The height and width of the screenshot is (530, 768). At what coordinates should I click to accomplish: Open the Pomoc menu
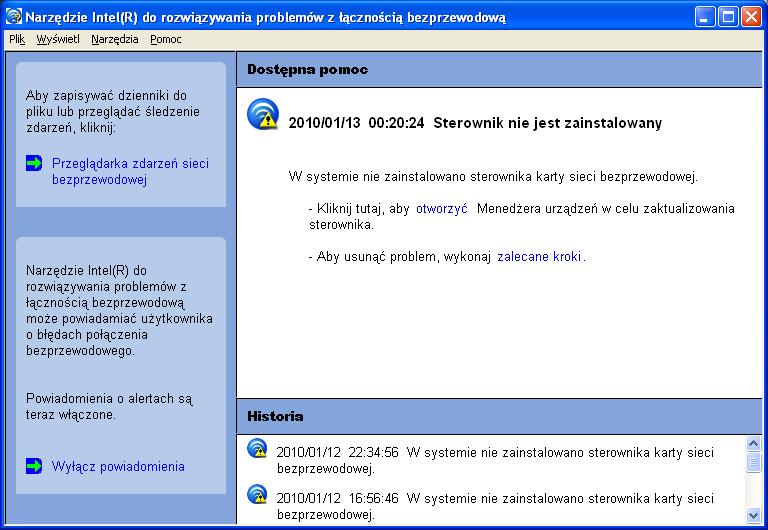(166, 39)
